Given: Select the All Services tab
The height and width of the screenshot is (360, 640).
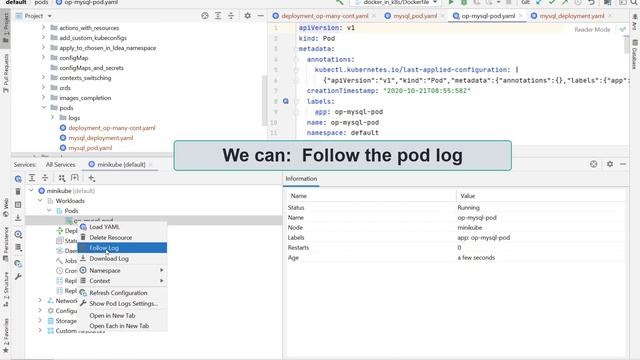Looking at the screenshot, I should 60,164.
